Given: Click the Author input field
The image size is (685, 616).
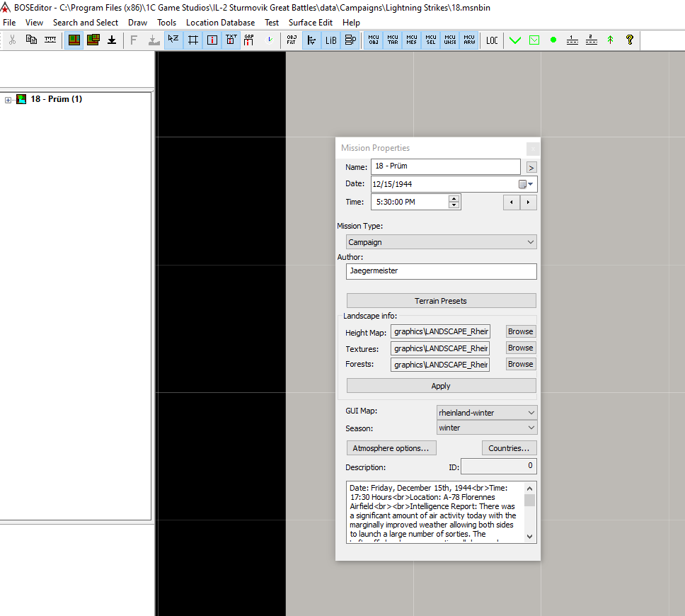Looking at the screenshot, I should 442,271.
